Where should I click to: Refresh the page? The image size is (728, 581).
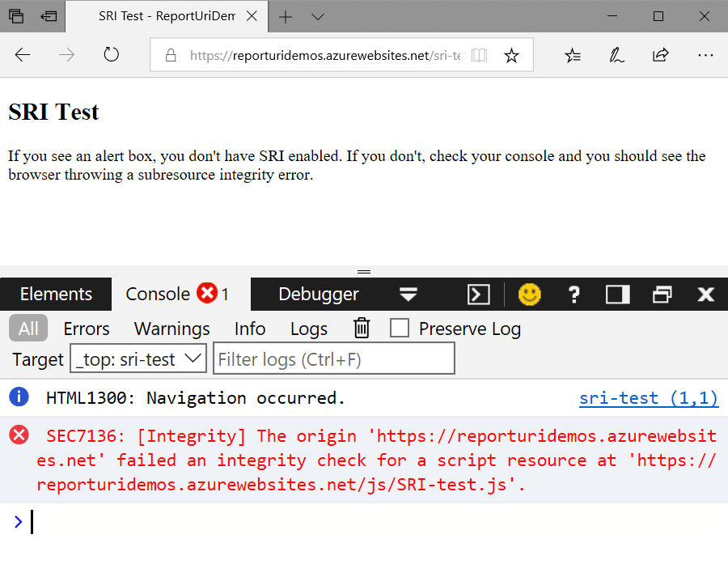[111, 54]
